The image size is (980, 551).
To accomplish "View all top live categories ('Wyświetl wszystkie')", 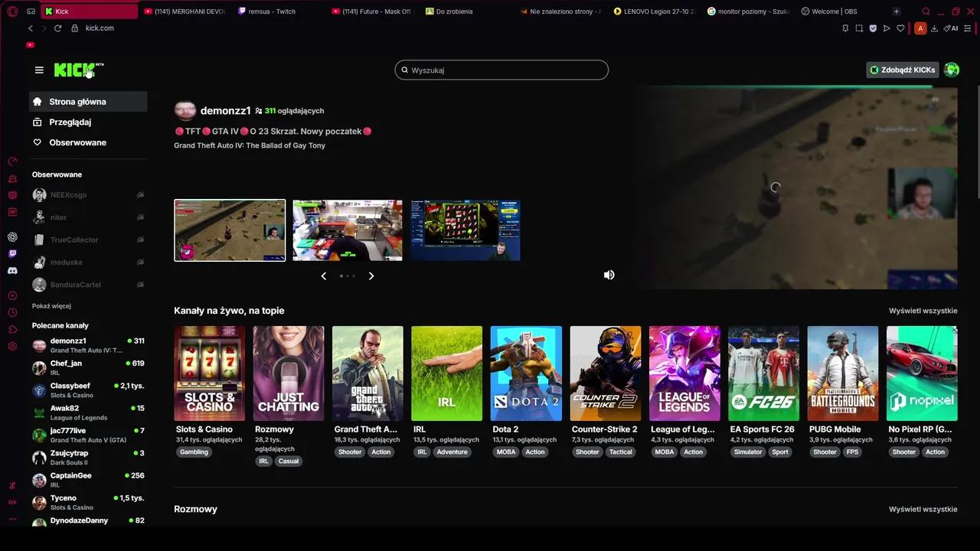I will coord(923,311).
